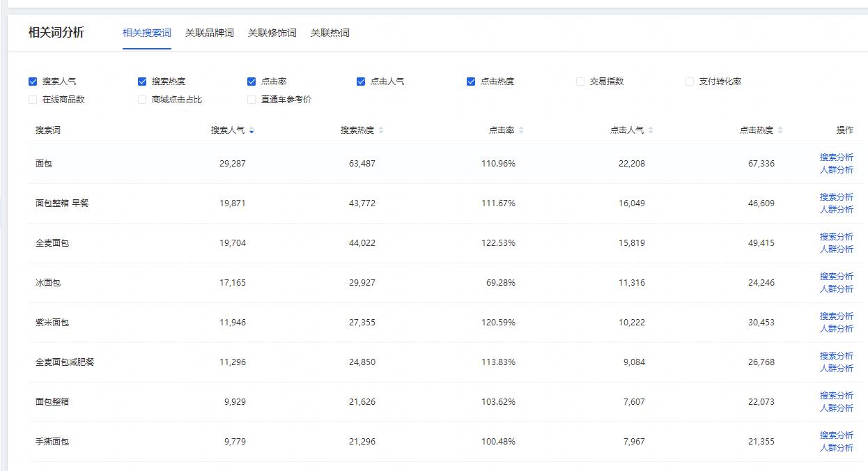The height and width of the screenshot is (471, 868).
Task: Uncheck the 搜索人气 metric checkbox
Action: tap(32, 81)
